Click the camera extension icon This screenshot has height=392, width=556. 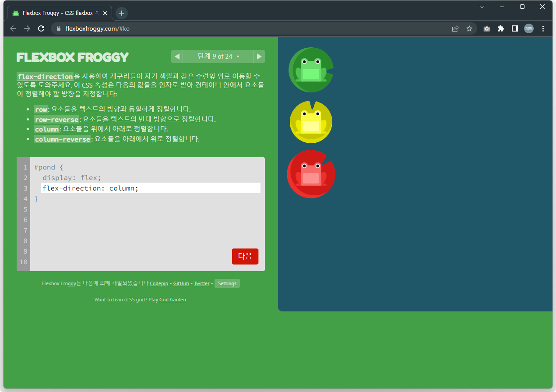click(487, 28)
